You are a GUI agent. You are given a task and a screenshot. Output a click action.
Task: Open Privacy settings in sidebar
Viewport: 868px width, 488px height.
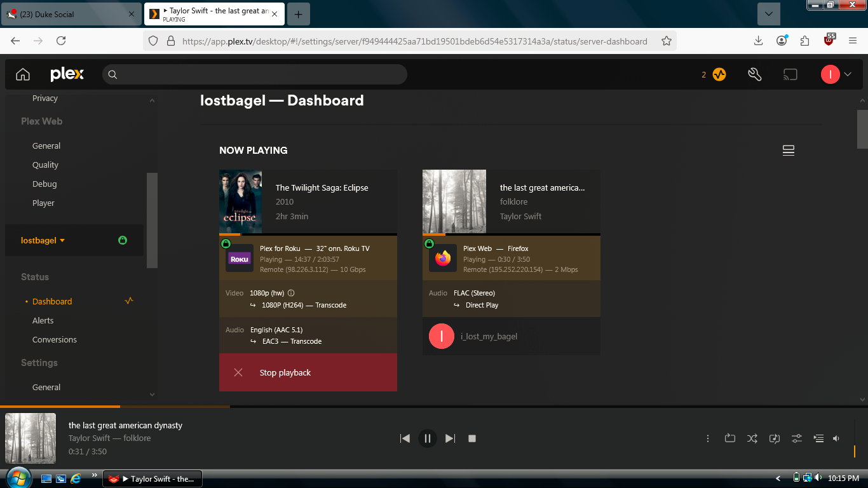[45, 98]
